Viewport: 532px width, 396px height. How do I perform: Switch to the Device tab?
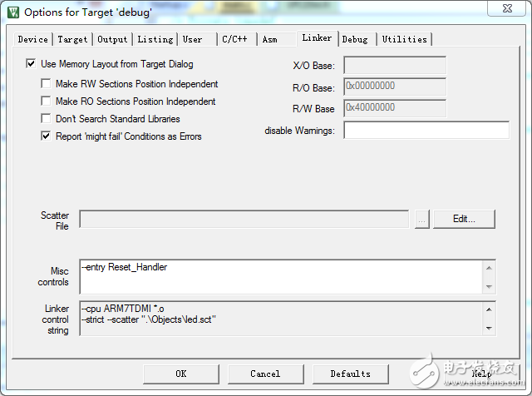pyautogui.click(x=33, y=39)
